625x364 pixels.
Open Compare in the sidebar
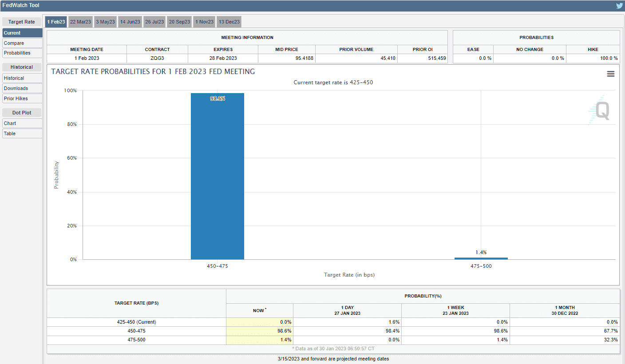pos(22,43)
